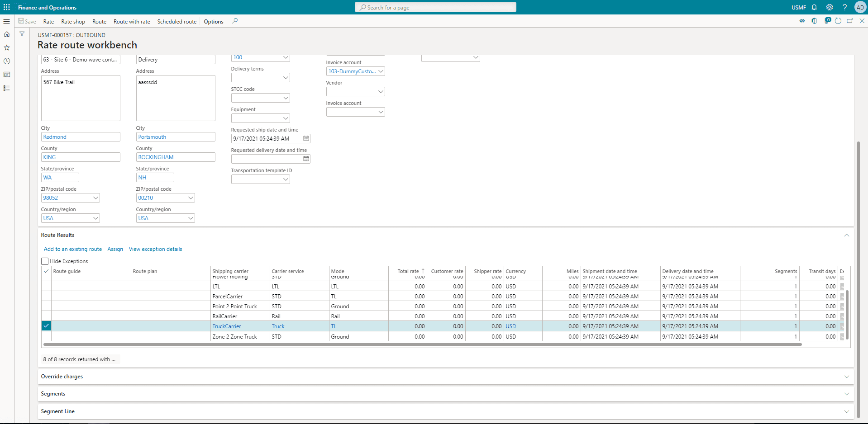Click the grid horizontal scrollbar
Image resolution: width=868 pixels, height=424 pixels.
pos(422,344)
